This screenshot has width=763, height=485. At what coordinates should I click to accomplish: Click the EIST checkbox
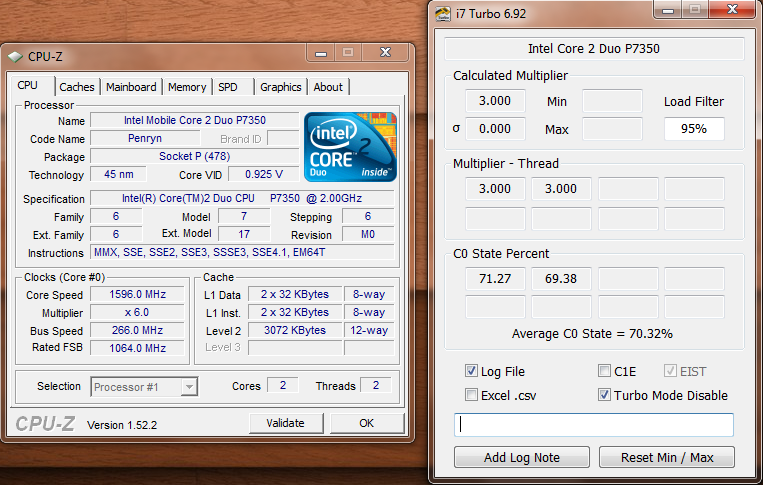670,371
